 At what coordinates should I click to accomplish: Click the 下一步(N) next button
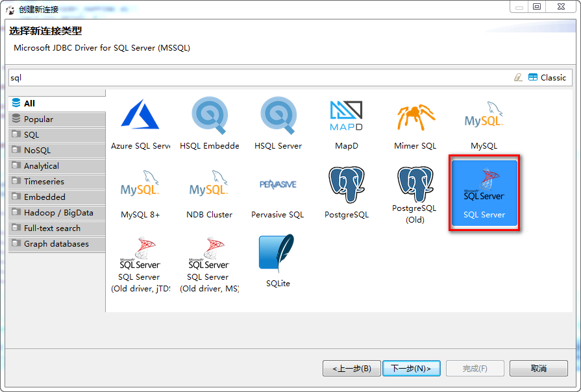412,368
